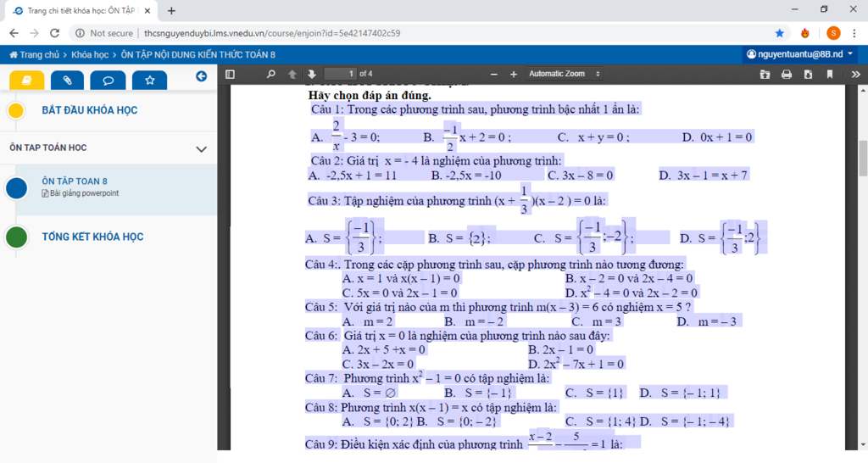Go back in browser history
The width and height of the screenshot is (868, 463).
click(14, 33)
